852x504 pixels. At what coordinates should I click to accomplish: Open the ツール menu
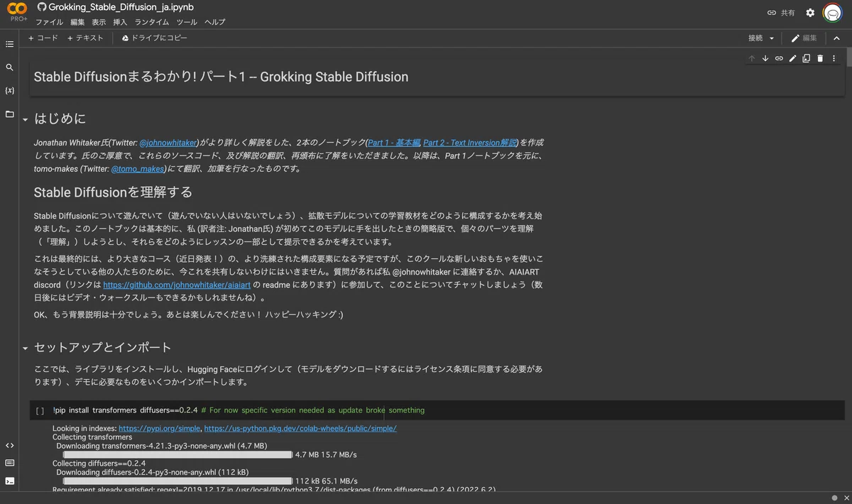[x=187, y=22]
